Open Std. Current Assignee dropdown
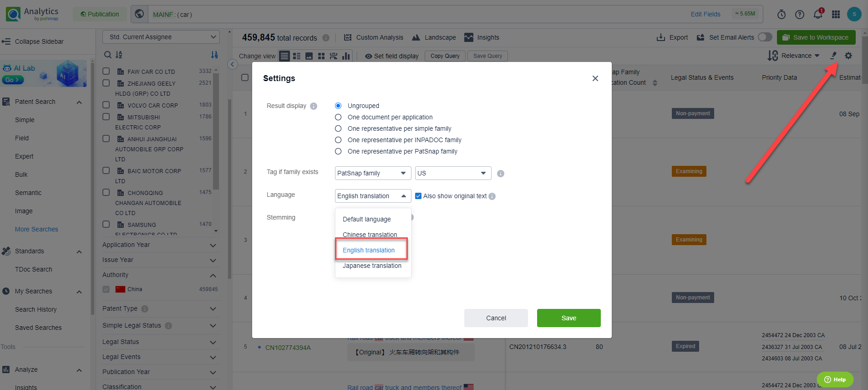This screenshot has width=868, height=390. pos(161,37)
